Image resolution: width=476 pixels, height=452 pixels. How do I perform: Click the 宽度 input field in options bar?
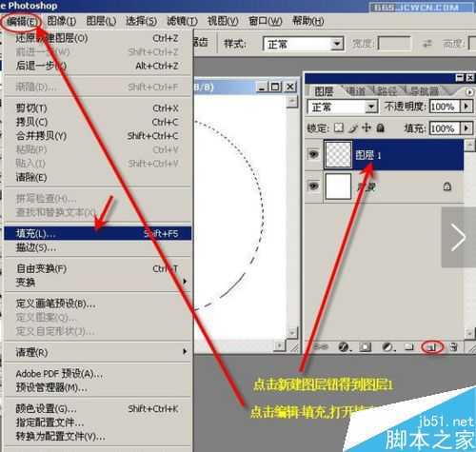point(394,44)
